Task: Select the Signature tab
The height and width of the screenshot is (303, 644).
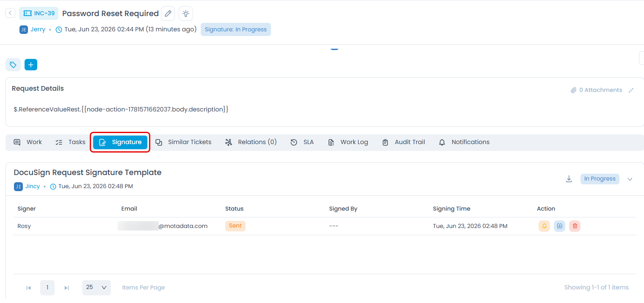Action: click(x=120, y=142)
